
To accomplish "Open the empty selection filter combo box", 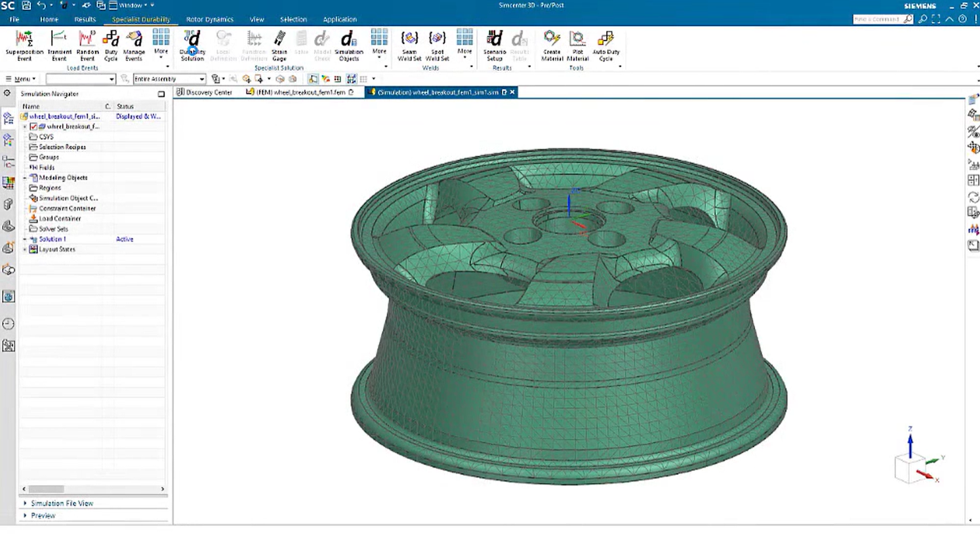I will tap(81, 79).
